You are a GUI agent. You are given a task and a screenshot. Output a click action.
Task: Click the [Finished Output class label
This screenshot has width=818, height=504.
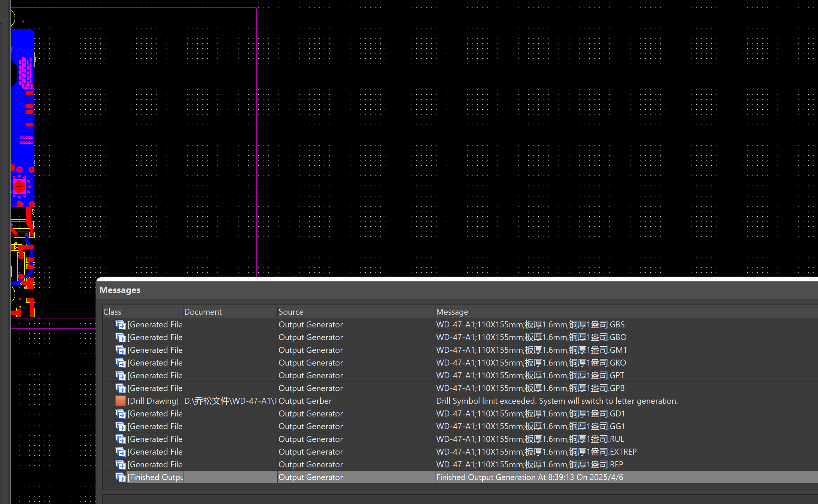coord(155,477)
